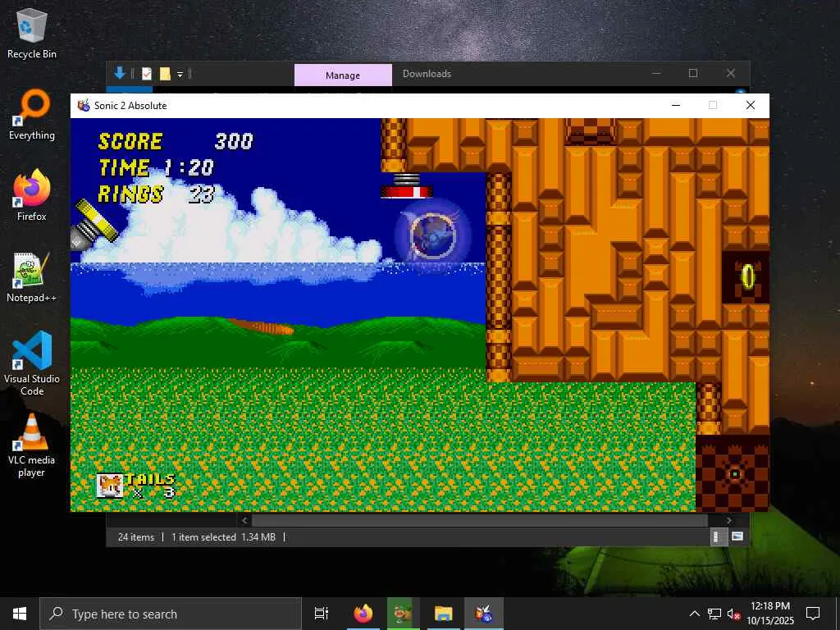
Task: Switch to the Manage tab in Explorer
Action: [x=343, y=75]
